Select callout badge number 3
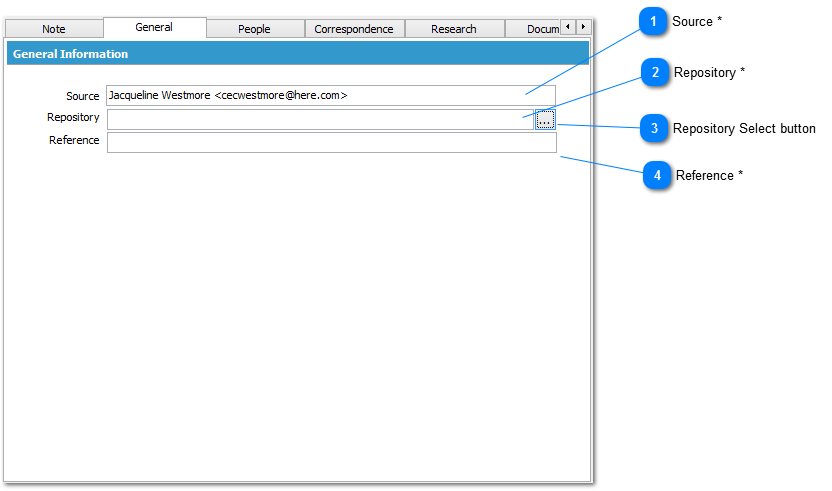 pyautogui.click(x=654, y=128)
